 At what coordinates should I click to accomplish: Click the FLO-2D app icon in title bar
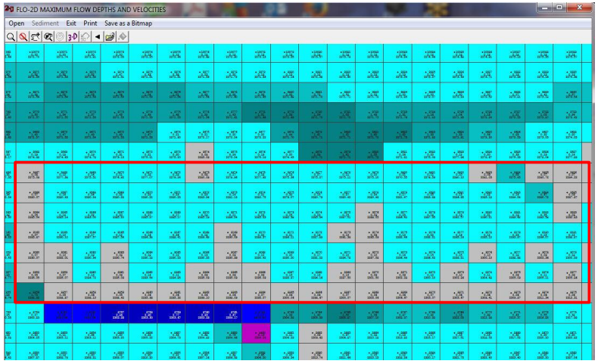pos(8,8)
